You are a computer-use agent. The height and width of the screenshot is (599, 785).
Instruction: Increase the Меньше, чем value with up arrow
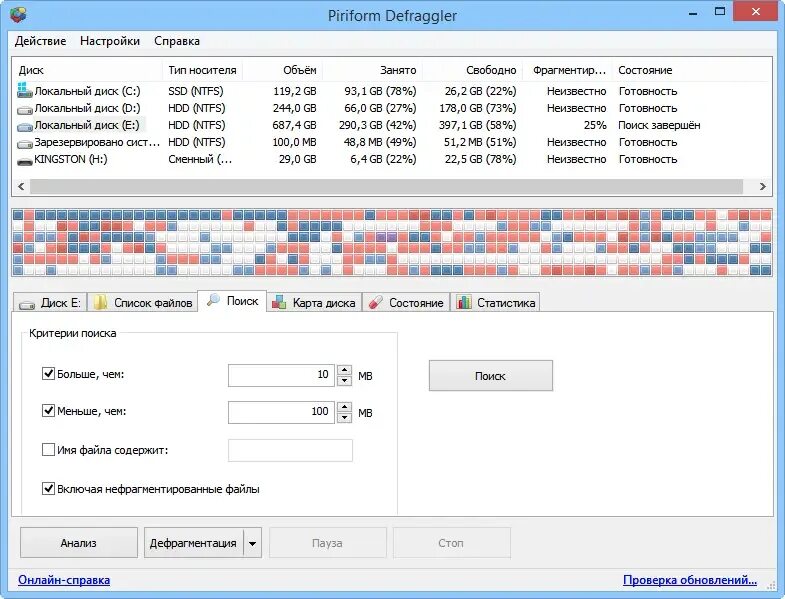[344, 407]
